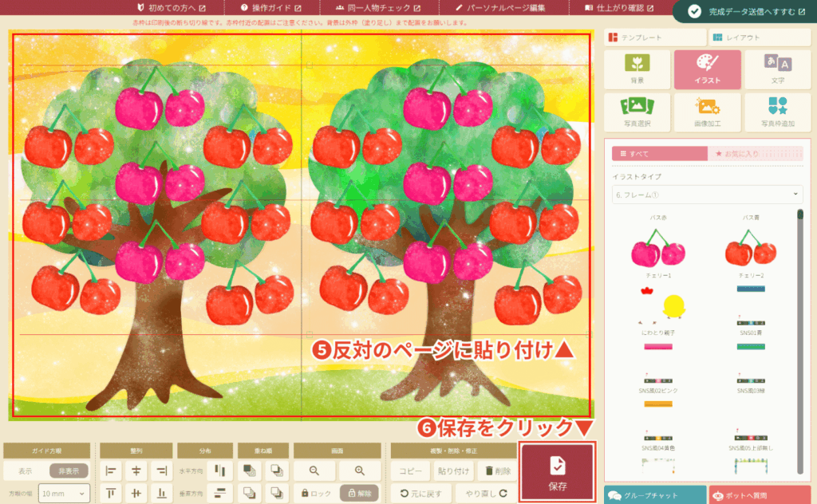Click the zoom in magnifier icon
Viewport: 817px width, 504px height.
pyautogui.click(x=361, y=471)
